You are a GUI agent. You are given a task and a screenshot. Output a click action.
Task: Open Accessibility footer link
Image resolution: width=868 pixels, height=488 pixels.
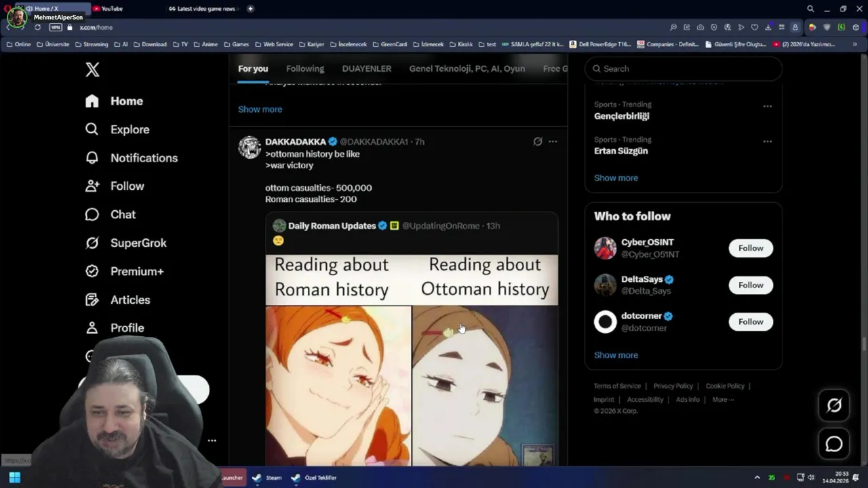click(645, 400)
